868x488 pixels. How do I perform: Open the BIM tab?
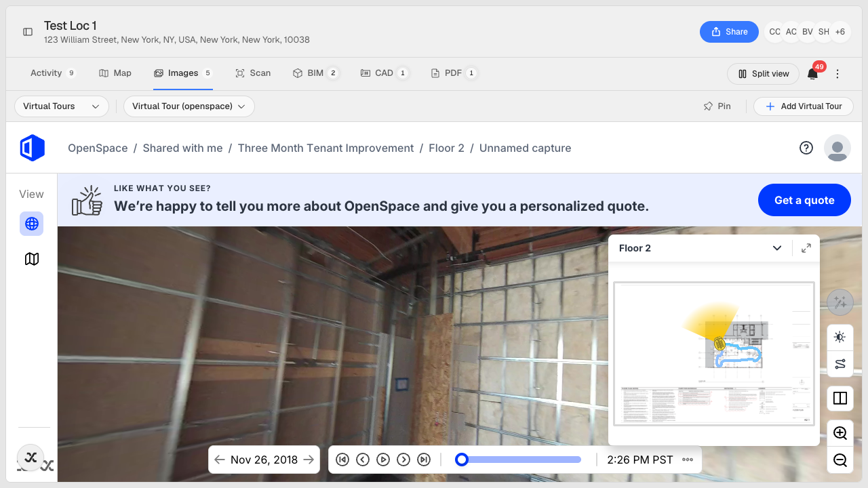coord(315,73)
